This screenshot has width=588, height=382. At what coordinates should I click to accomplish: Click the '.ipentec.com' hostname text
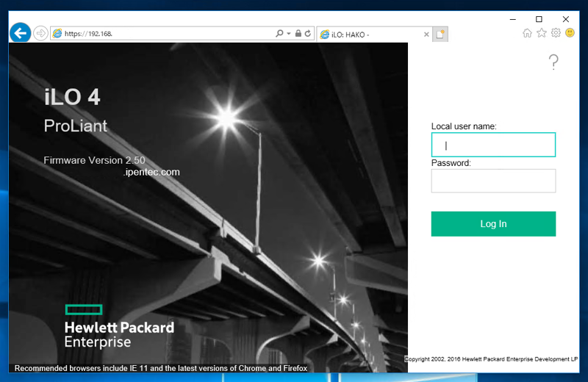point(151,172)
